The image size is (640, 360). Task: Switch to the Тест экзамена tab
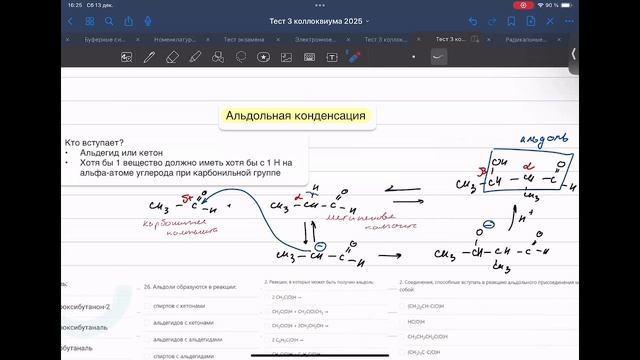(244, 40)
